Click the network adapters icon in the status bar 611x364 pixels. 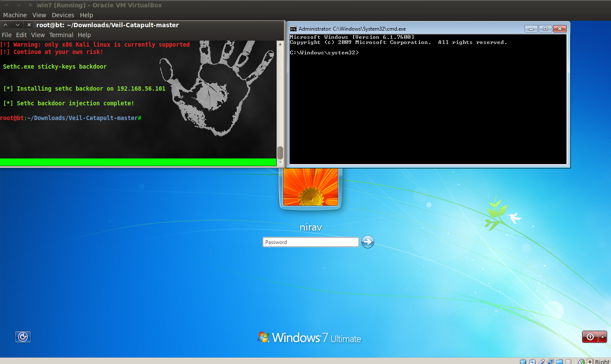[551, 362]
